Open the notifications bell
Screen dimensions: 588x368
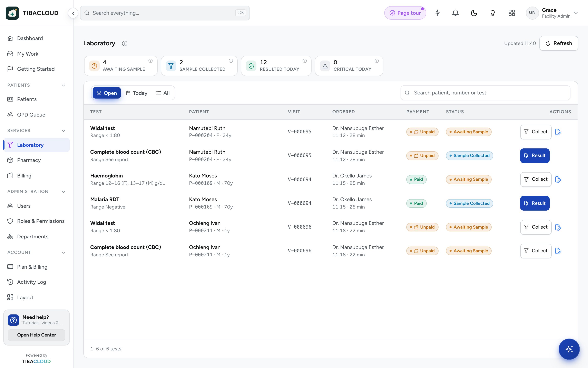[x=455, y=13]
